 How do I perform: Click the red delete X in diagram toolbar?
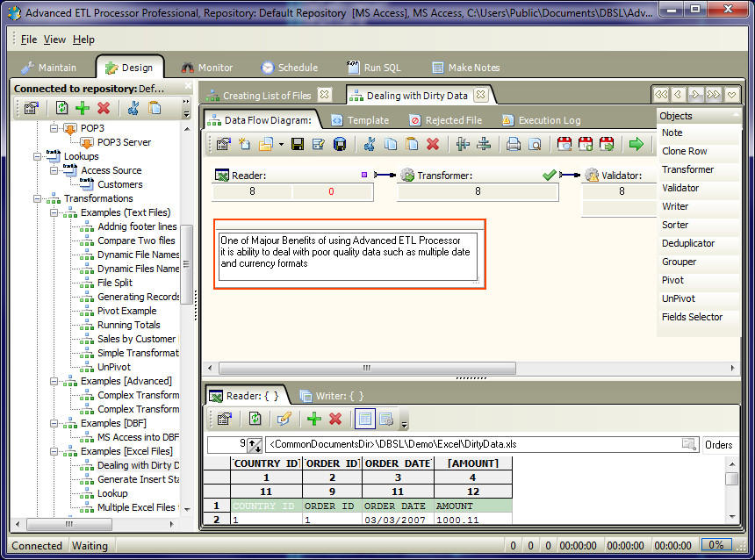433,144
